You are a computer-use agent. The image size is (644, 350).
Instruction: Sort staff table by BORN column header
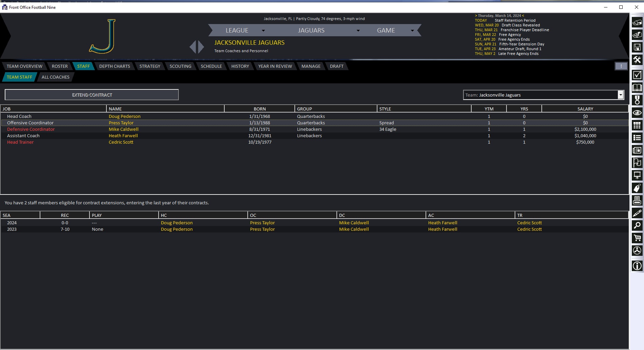pos(259,109)
